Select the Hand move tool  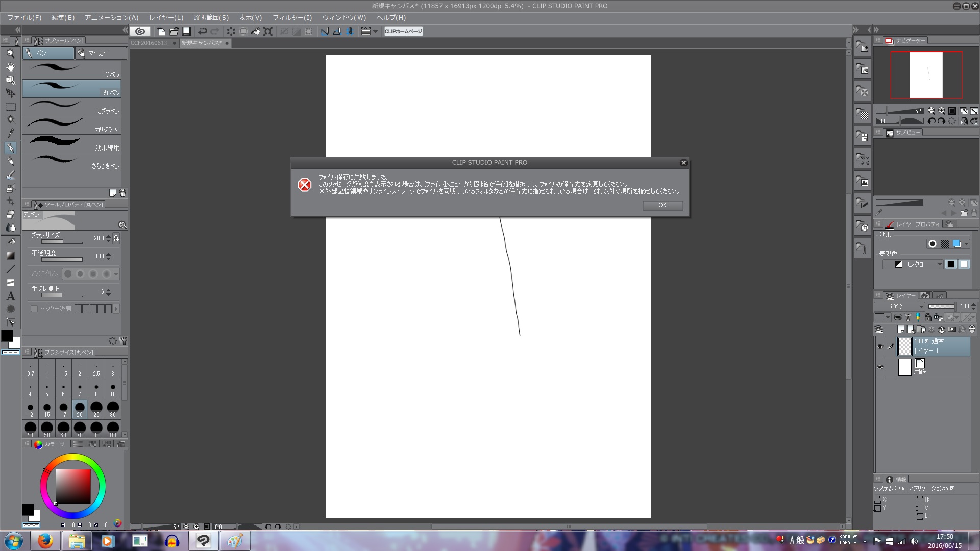tap(10, 67)
